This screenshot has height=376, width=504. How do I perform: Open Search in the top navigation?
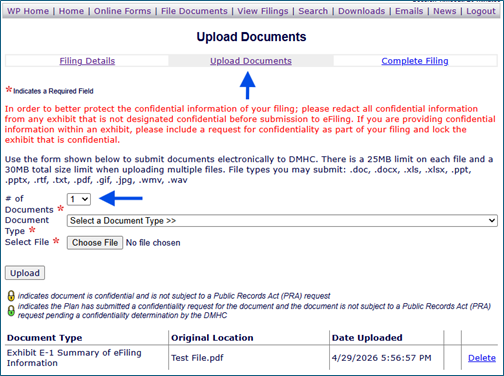pyautogui.click(x=313, y=11)
